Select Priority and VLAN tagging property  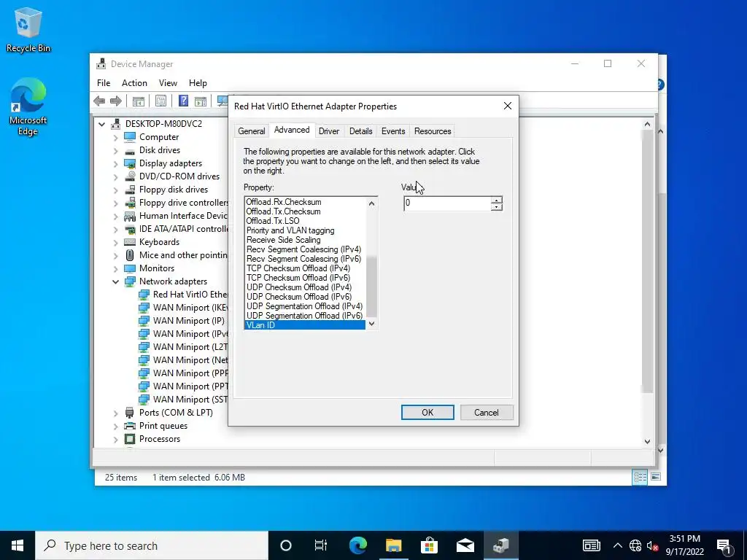(x=290, y=230)
